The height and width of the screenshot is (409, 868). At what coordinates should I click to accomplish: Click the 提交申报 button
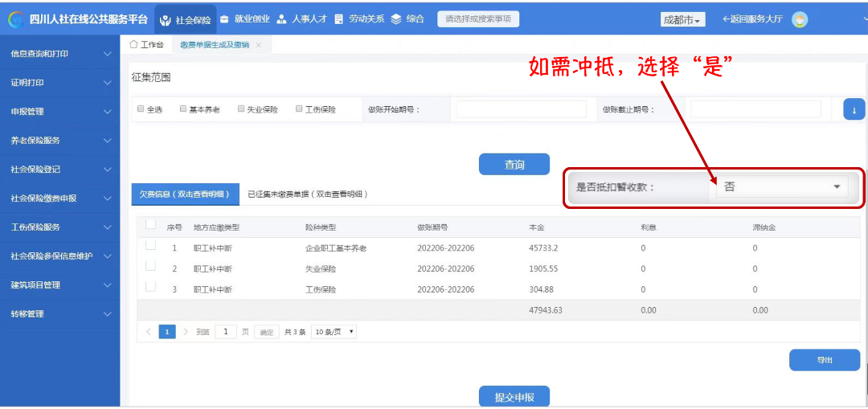pyautogui.click(x=514, y=397)
